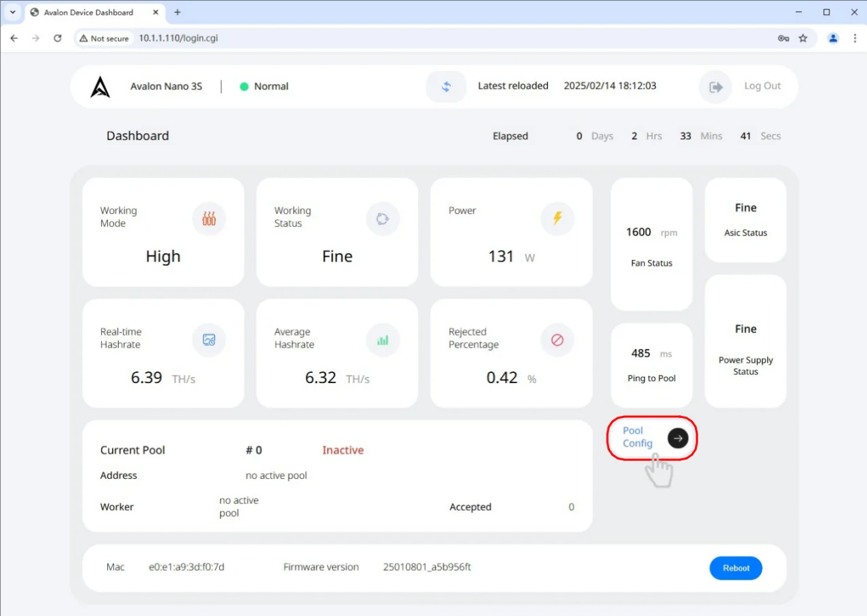Select the Avalon Device Dashboard tab
The image size is (867, 616).
pos(89,12)
